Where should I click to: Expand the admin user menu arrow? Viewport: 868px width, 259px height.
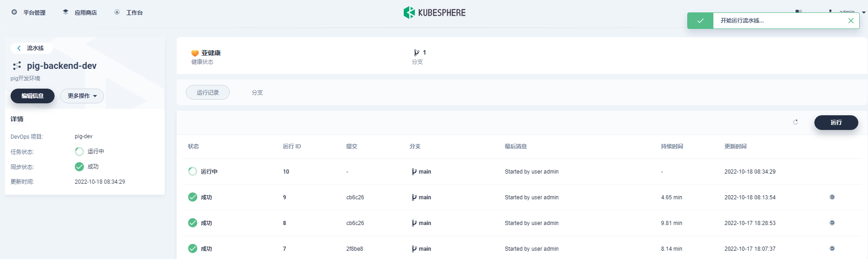click(x=864, y=12)
